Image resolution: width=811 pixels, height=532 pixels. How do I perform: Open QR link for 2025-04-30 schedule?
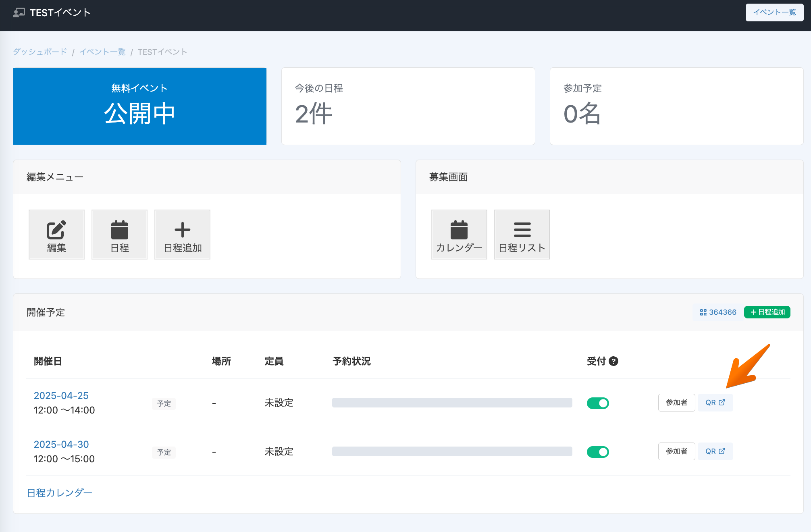[715, 451]
